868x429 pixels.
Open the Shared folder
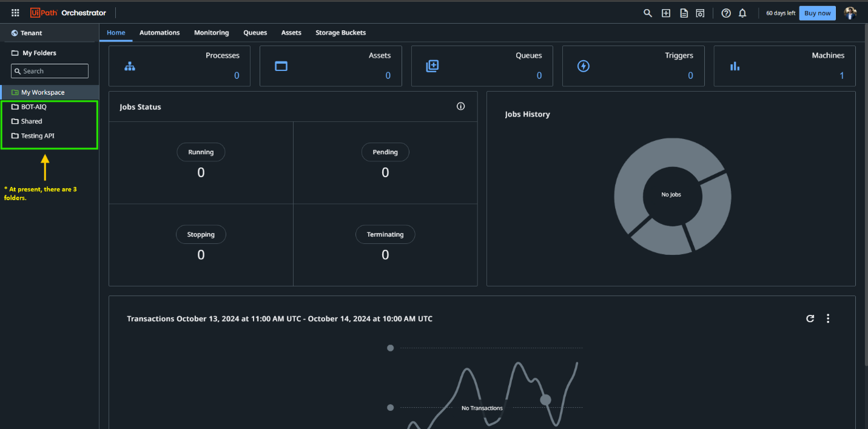49,121
